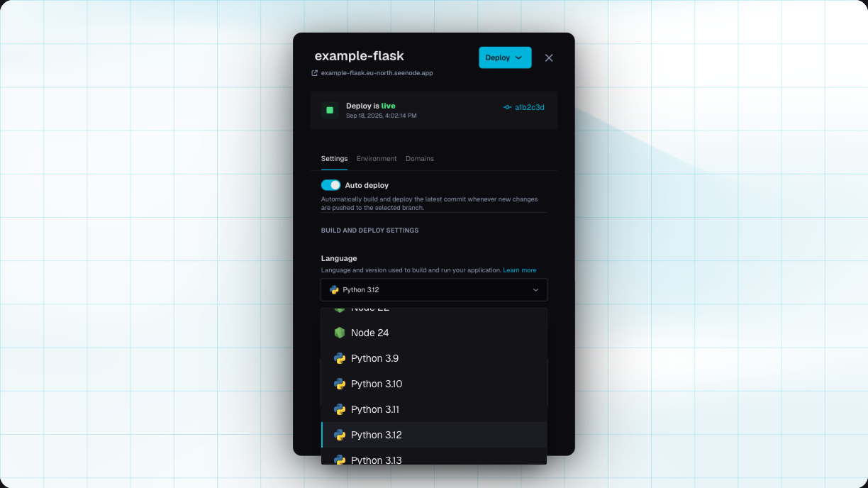Click the Python 3.10 logo icon
Image resolution: width=868 pixels, height=488 pixels.
coord(340,384)
